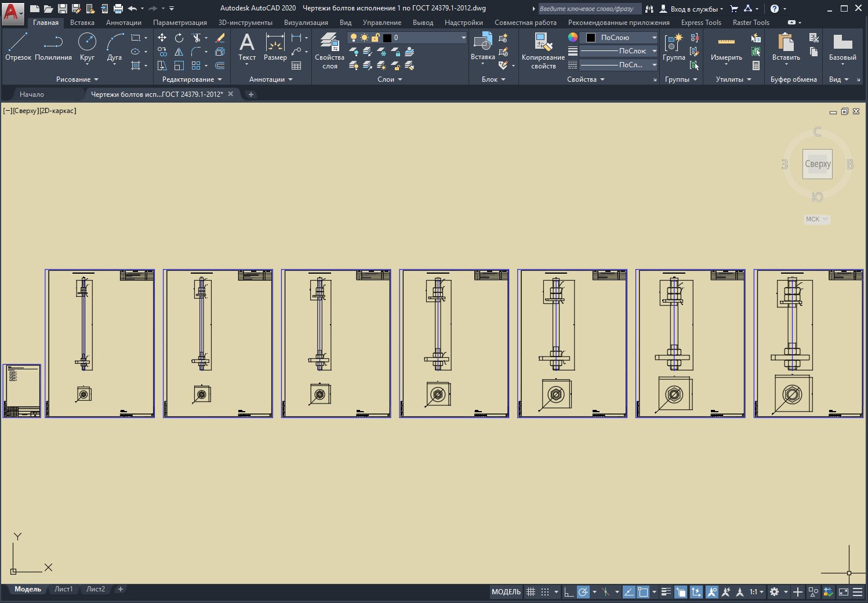The width and height of the screenshot is (868, 603).
Task: Switch to the Аннотации ribbon tab
Action: [124, 23]
